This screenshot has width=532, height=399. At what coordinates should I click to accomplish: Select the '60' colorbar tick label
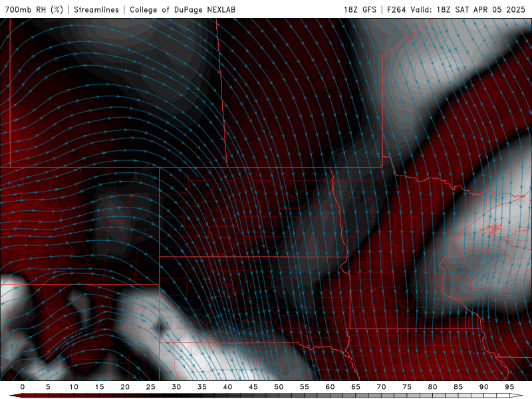pyautogui.click(x=330, y=387)
